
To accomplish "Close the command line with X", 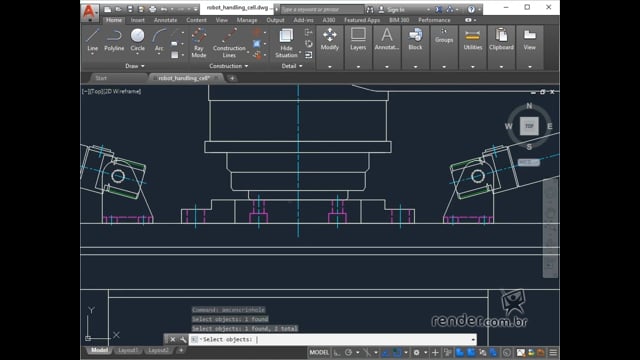I will coord(173,339).
